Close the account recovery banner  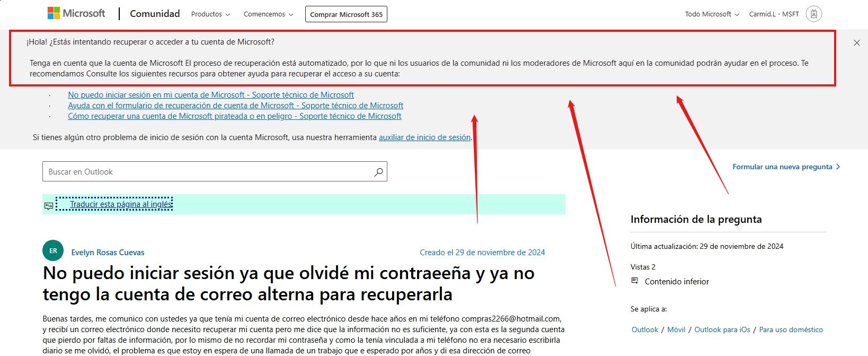click(857, 42)
